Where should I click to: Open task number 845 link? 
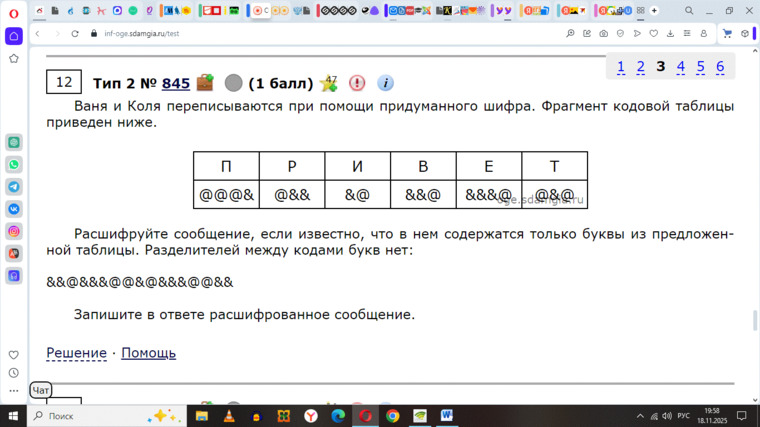pyautogui.click(x=175, y=83)
